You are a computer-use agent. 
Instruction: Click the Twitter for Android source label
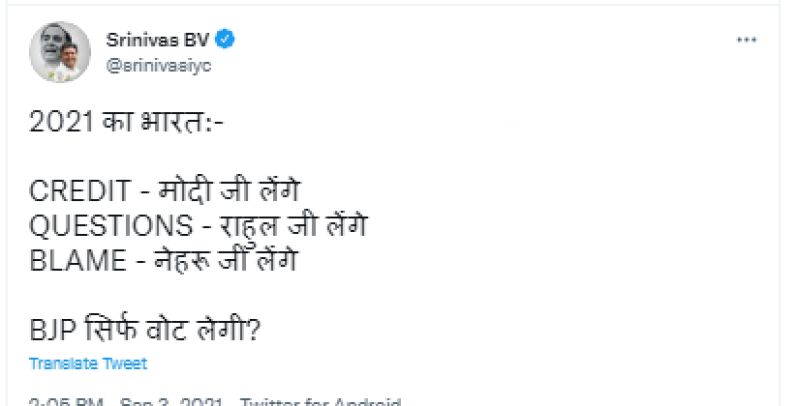tap(320, 402)
